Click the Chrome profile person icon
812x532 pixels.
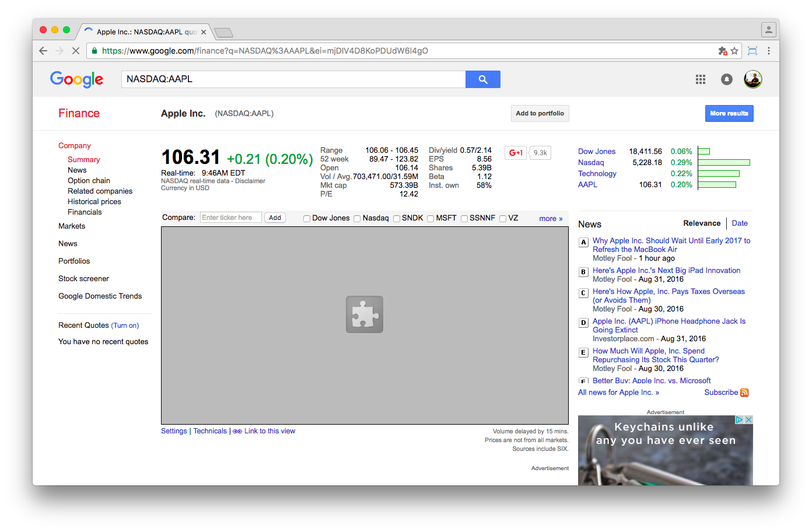point(769,29)
